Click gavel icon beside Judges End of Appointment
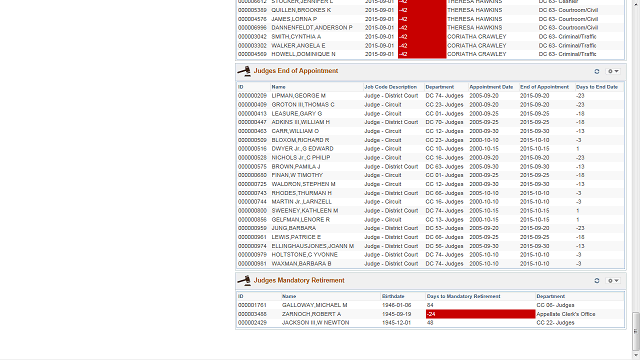Image resolution: width=640 pixels, height=360 pixels. click(x=244, y=71)
